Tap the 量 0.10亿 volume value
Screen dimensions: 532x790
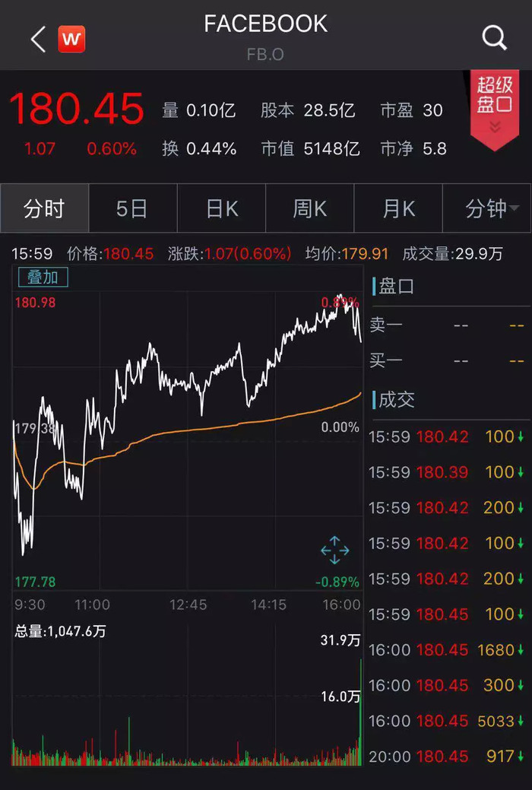pos(199,109)
